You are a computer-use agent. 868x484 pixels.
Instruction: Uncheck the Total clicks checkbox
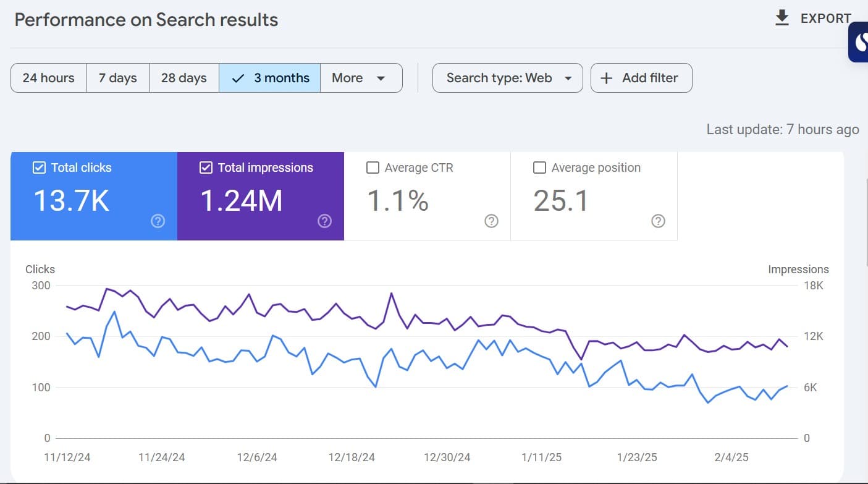[39, 168]
